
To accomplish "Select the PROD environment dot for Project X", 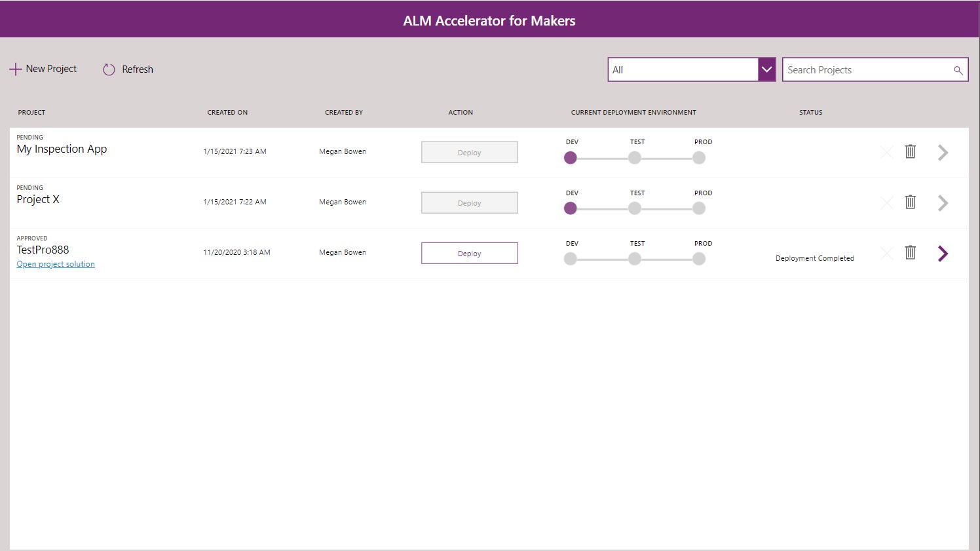I will pyautogui.click(x=698, y=208).
